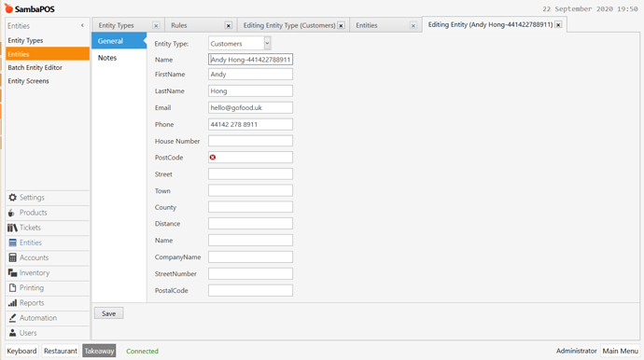This screenshot has width=644, height=360.
Task: Close the Entity Types tab
Action: [x=156, y=25]
